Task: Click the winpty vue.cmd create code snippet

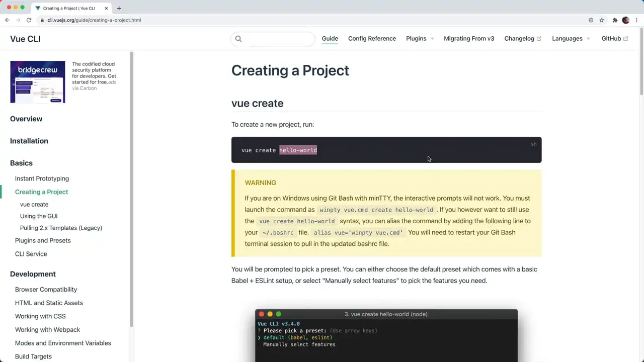Action: pos(376,210)
